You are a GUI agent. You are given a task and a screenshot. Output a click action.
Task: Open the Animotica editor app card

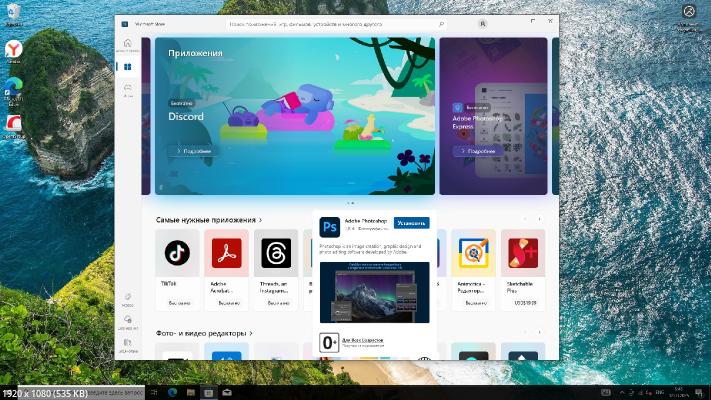[473, 269]
